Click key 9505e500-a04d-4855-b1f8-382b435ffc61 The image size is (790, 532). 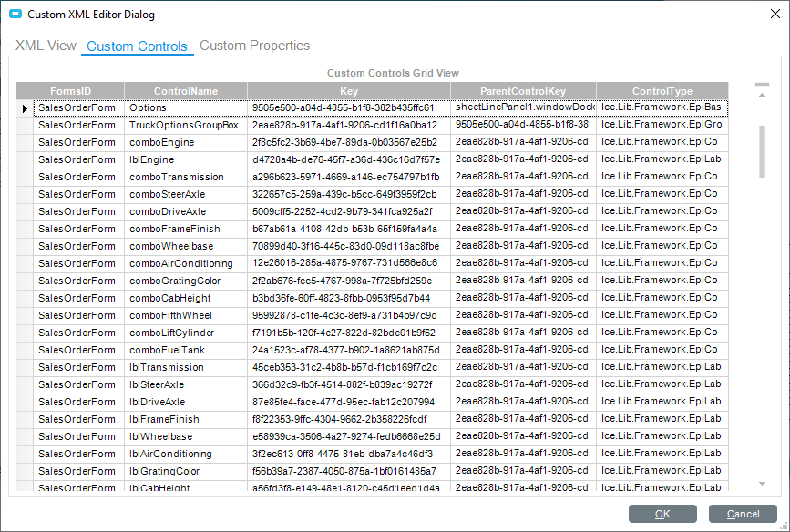349,107
